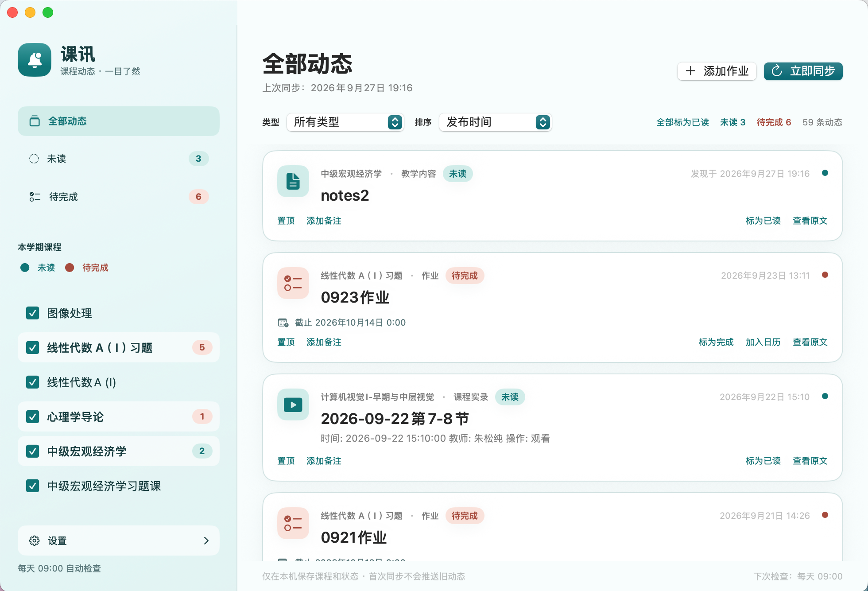Filter by 未读 3 at the top
868x591 pixels.
[x=733, y=122]
